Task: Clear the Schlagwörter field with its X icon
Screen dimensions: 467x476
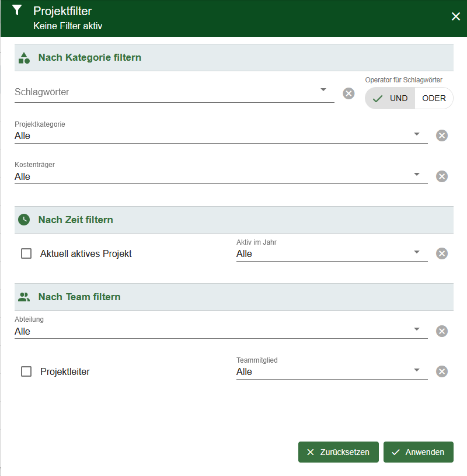Action: point(348,93)
